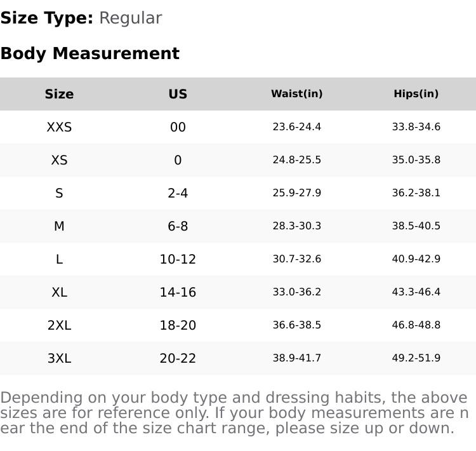Click hips measurement 40.9-42.9
Viewport: 476px width, 451px height.
416,259
